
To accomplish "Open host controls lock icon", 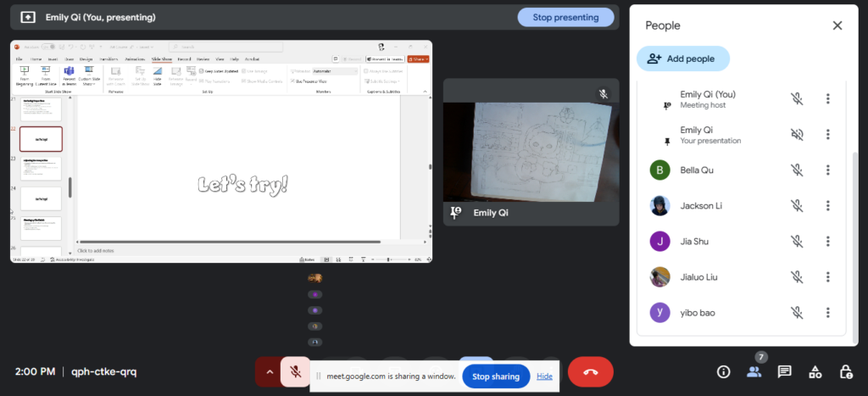I will (x=845, y=371).
